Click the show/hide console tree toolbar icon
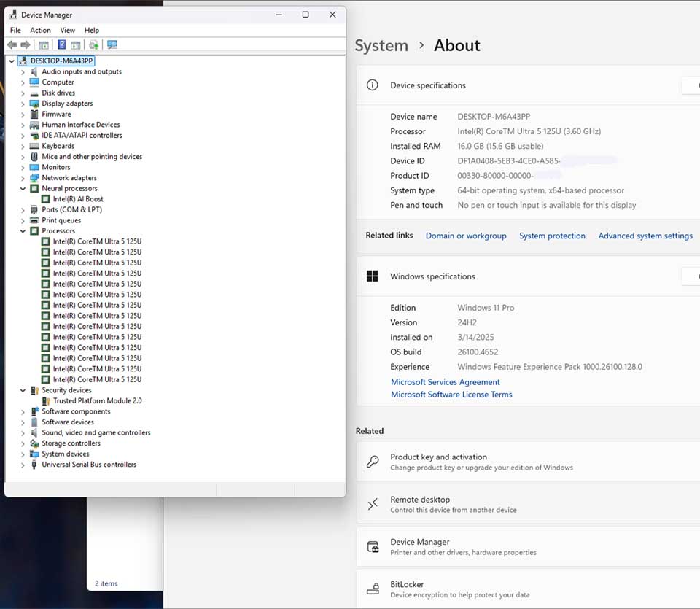The height and width of the screenshot is (609, 700). click(44, 44)
